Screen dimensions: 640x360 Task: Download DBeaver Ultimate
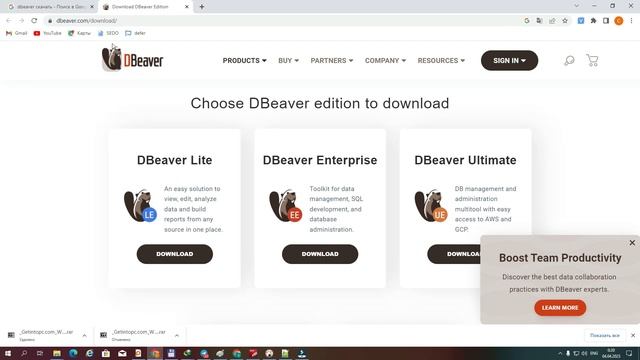[454, 254]
